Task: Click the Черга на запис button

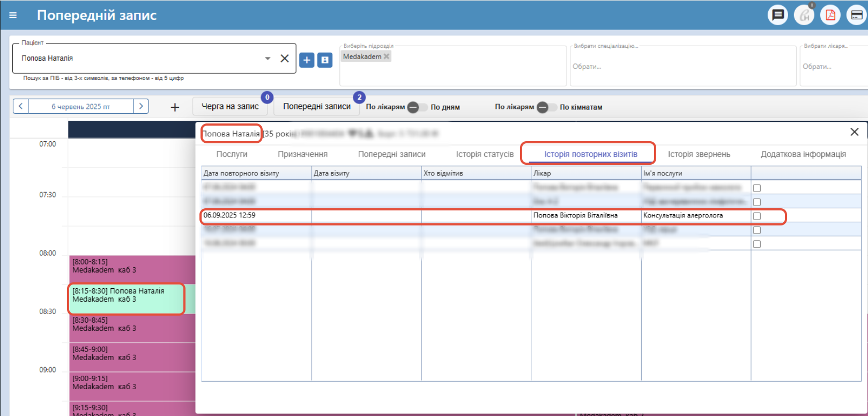Action: click(x=230, y=106)
